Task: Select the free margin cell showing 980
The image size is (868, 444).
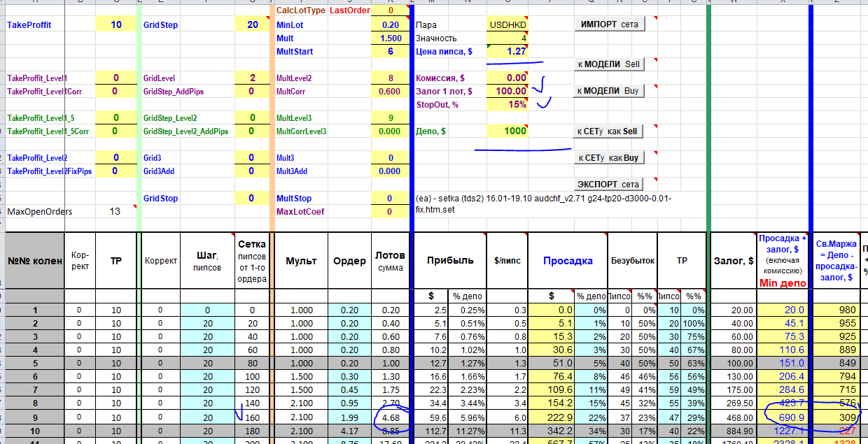Action: (x=836, y=310)
